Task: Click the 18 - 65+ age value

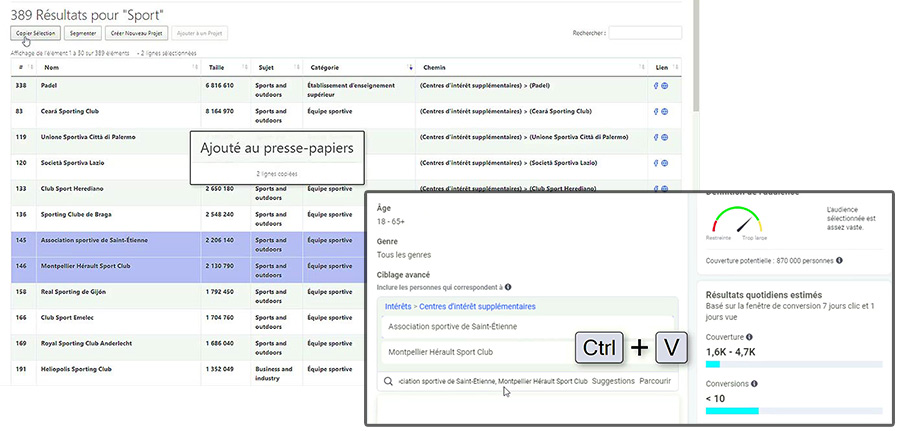Action: tap(391, 221)
